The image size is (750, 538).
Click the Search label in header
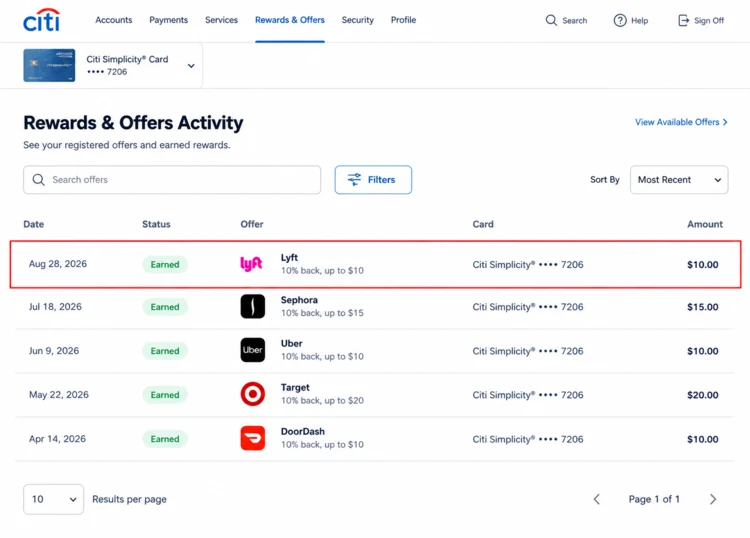pyautogui.click(x=574, y=21)
